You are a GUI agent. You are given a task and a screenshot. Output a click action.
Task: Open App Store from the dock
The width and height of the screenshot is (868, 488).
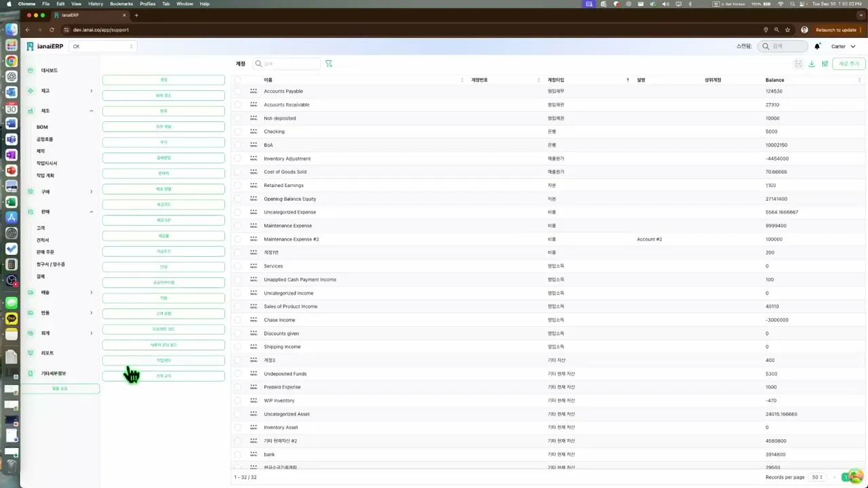coord(12,217)
